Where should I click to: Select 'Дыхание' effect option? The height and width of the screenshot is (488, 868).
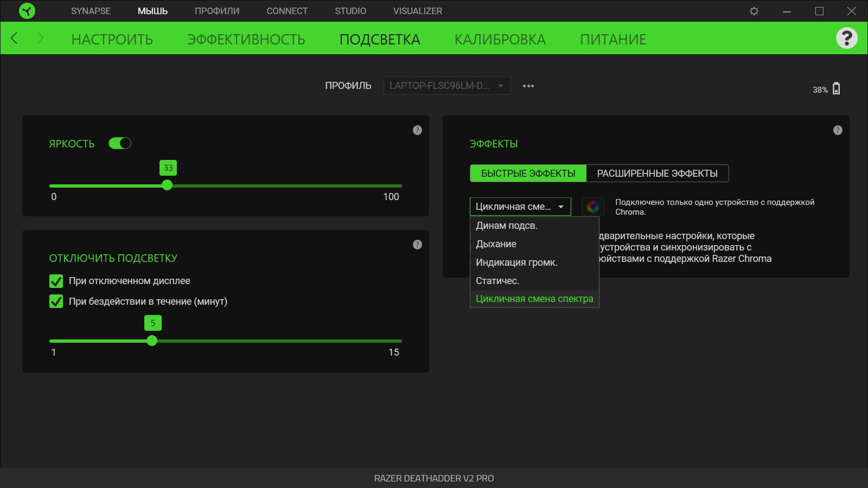[x=534, y=244]
